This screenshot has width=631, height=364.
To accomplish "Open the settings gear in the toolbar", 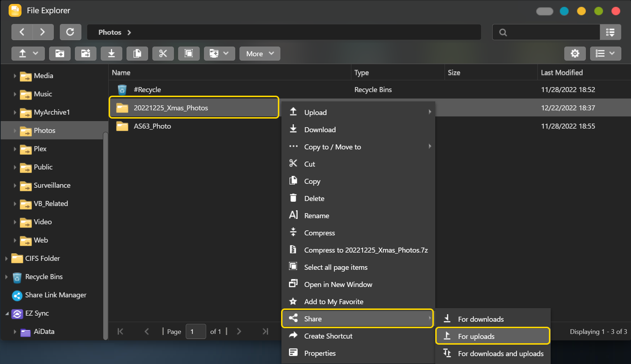I will pyautogui.click(x=575, y=54).
